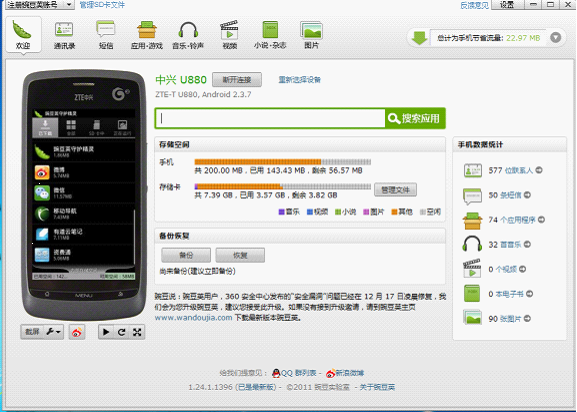Open the 74 个应用程序 apps link

pyautogui.click(x=511, y=220)
